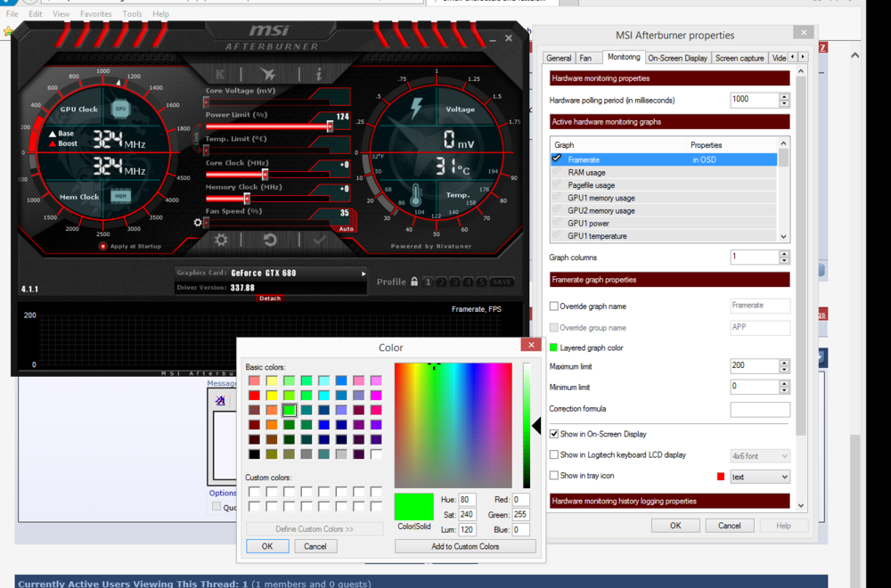
Task: Switch to the On-Screen Display tab
Action: (x=677, y=58)
